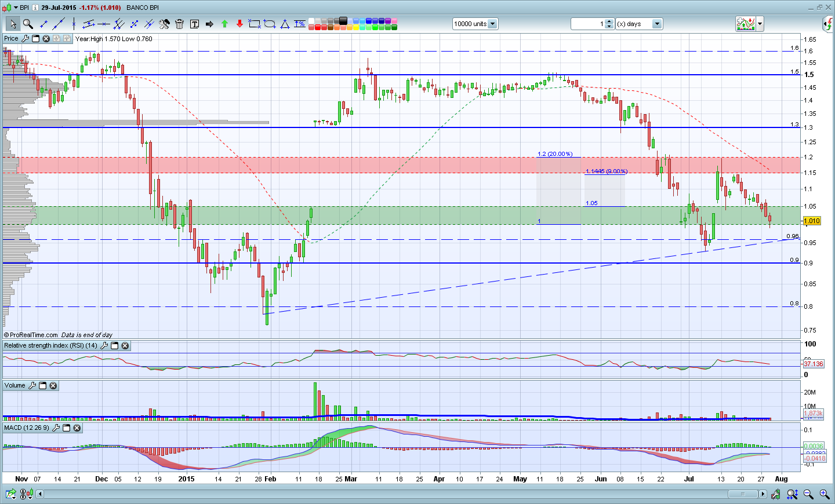The width and height of the screenshot is (835, 504).
Task: Select the arrow cursor tool
Action: click(x=13, y=24)
